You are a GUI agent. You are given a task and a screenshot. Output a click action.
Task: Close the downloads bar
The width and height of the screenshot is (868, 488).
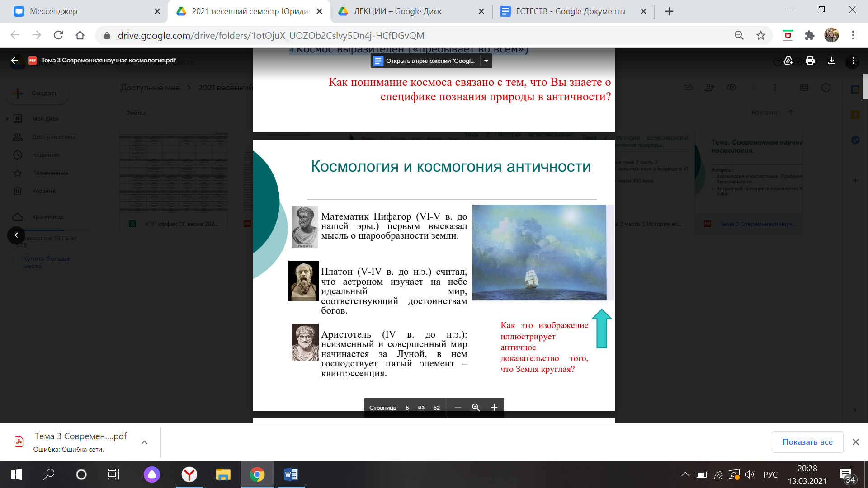coord(856,442)
